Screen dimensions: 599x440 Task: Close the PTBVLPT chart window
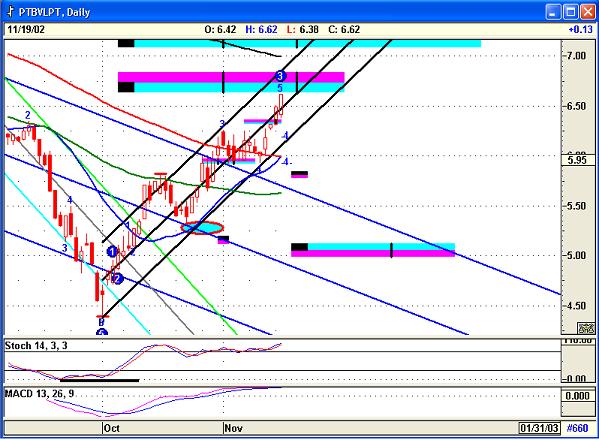pos(588,12)
